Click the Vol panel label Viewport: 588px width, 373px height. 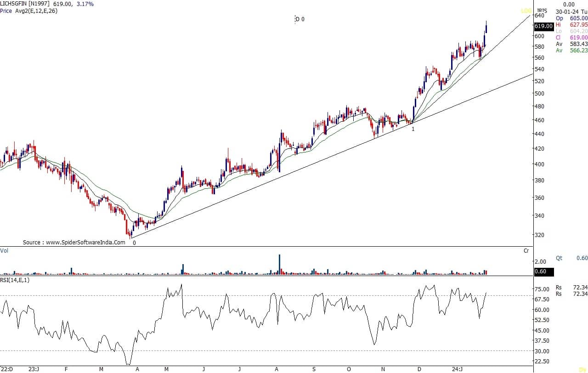[4, 251]
